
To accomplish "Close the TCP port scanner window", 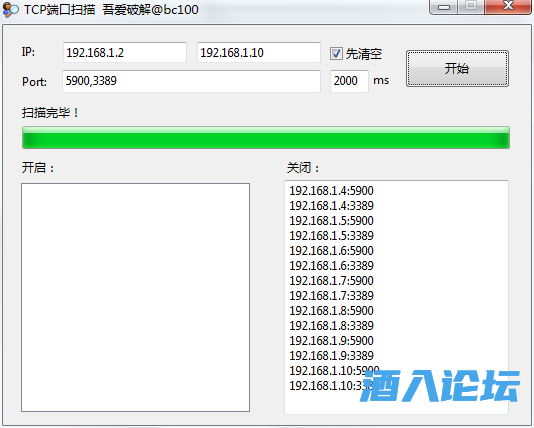I will 508,6.
